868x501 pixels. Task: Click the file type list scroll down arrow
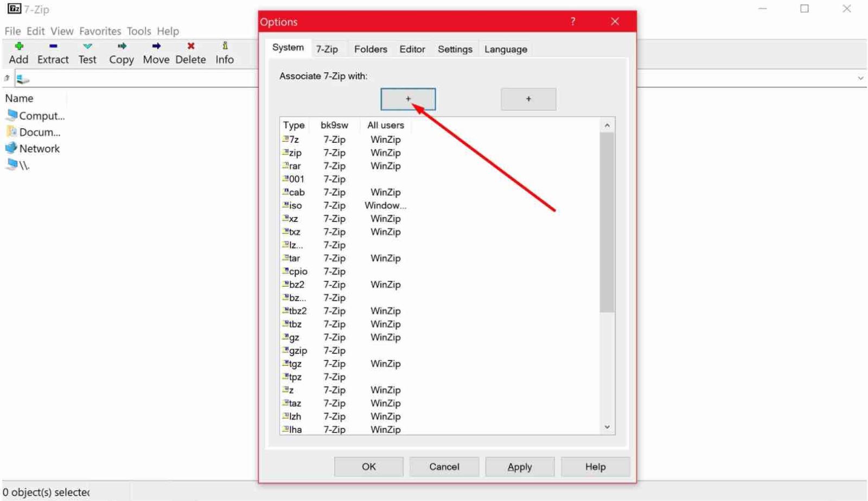tap(607, 427)
